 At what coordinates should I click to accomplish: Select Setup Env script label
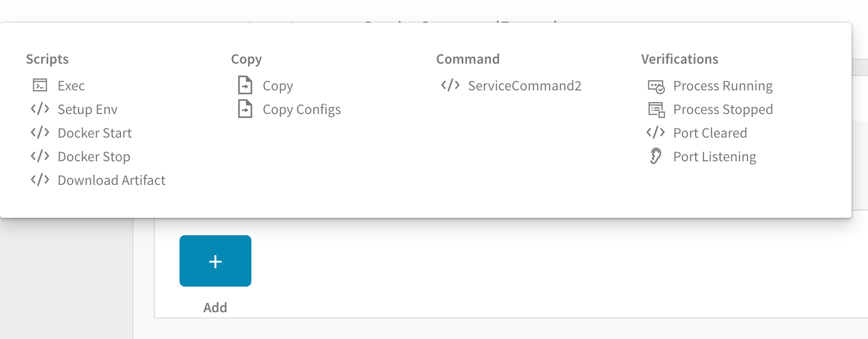point(88,109)
